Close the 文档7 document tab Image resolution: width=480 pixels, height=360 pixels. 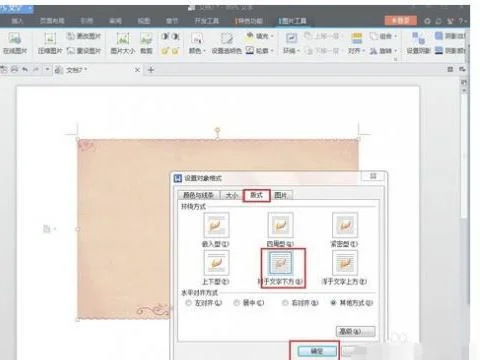point(137,70)
